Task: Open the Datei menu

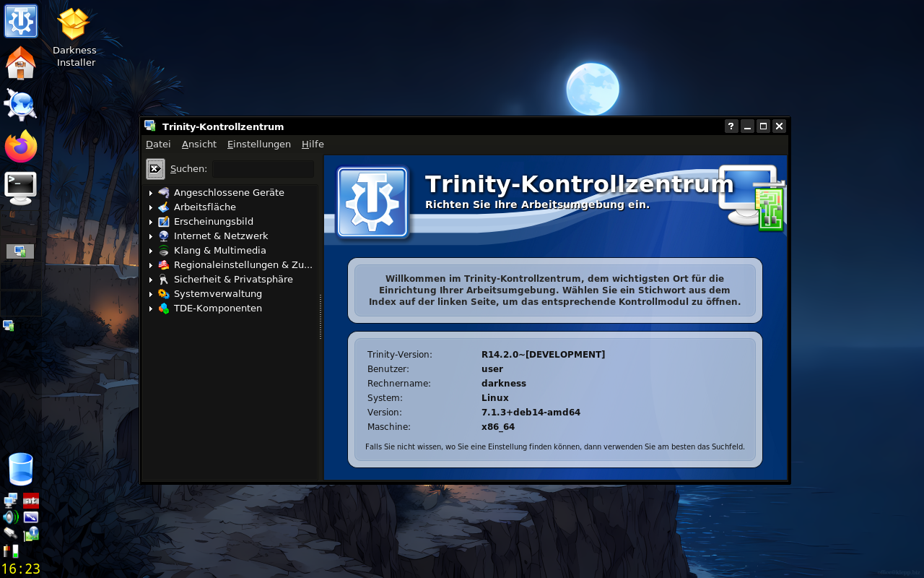Action: pyautogui.click(x=158, y=144)
